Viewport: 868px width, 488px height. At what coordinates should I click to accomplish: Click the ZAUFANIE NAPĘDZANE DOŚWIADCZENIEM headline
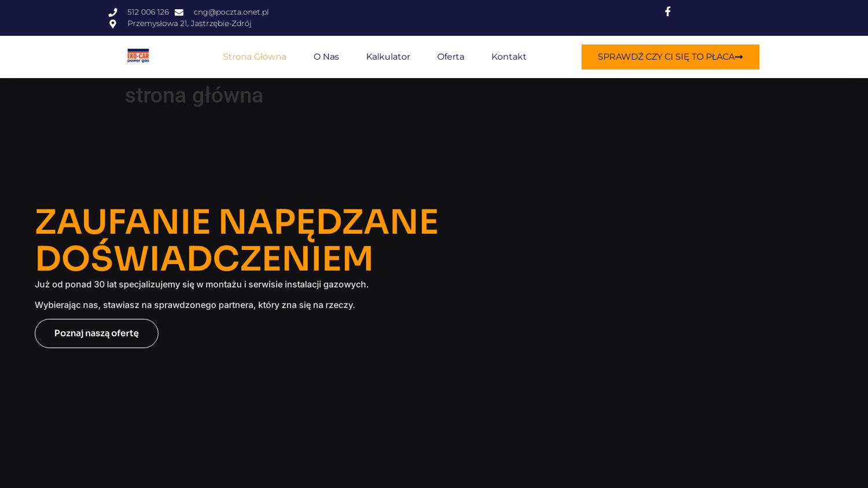point(236,240)
